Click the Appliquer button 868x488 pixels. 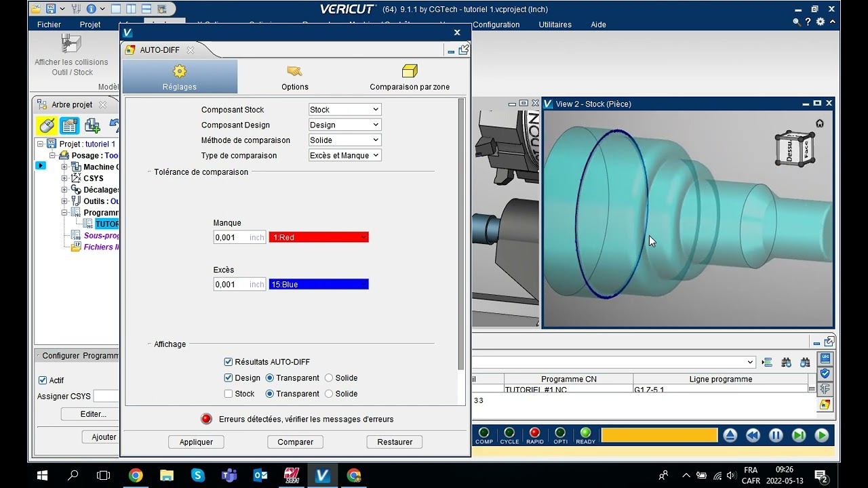[x=196, y=442]
